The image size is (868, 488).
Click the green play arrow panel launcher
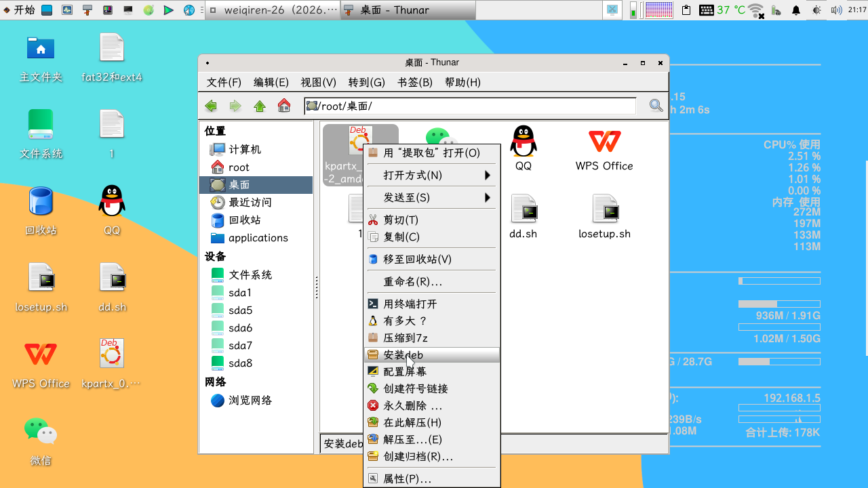(169, 9)
